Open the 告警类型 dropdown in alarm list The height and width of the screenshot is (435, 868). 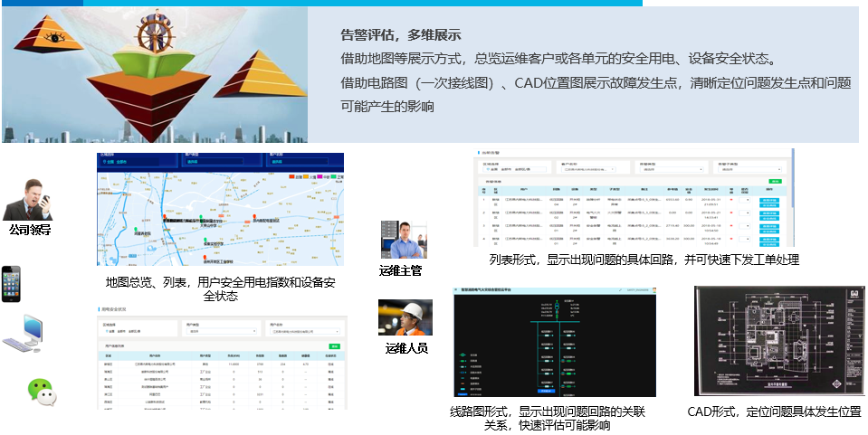tap(671, 169)
